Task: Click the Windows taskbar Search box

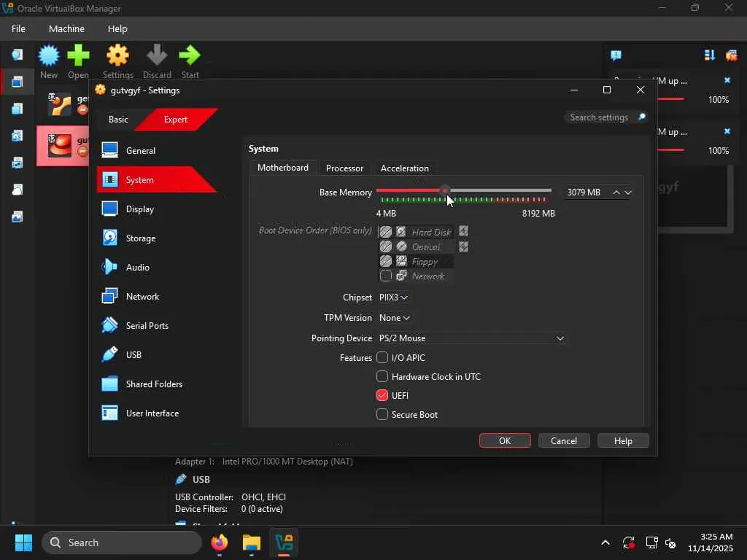Action: point(122,542)
